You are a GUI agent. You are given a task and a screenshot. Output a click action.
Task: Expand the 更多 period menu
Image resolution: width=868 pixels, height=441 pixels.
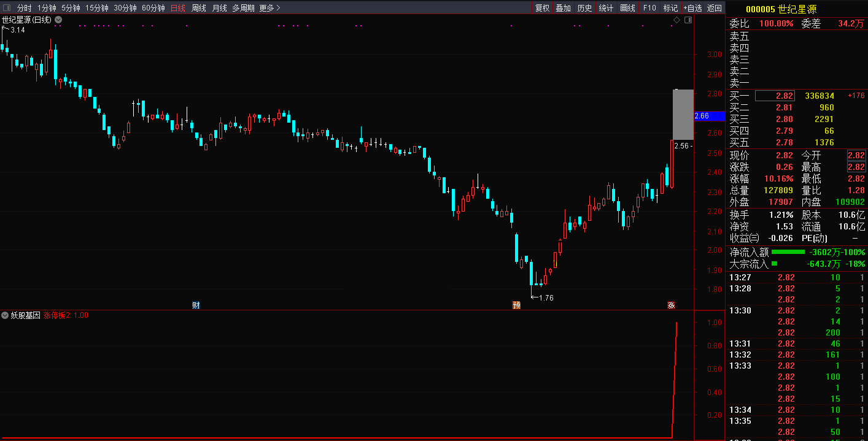(x=269, y=8)
